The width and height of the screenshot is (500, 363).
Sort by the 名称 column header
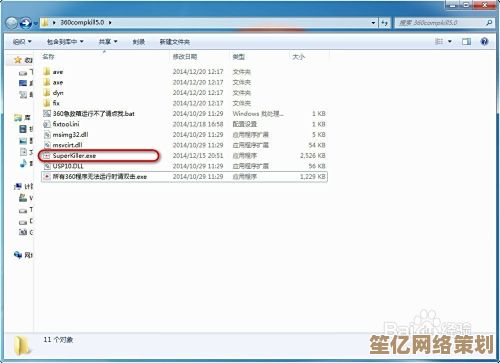coord(48,57)
